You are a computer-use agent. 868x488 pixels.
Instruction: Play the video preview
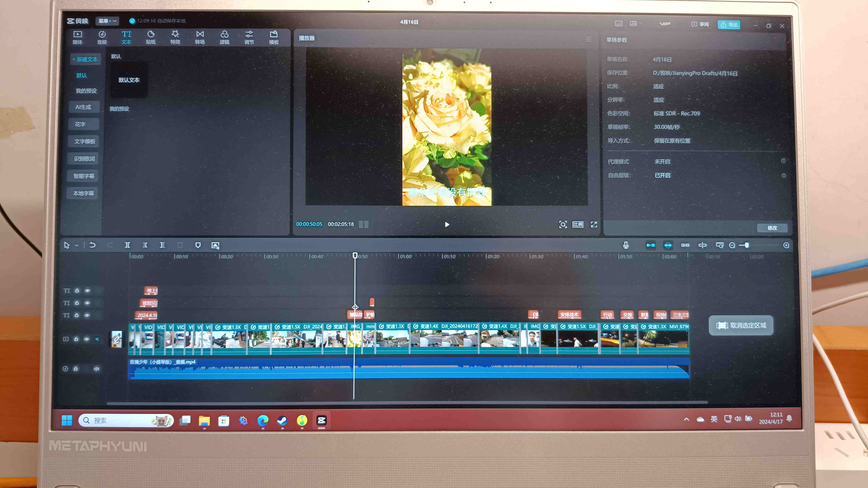(x=447, y=225)
